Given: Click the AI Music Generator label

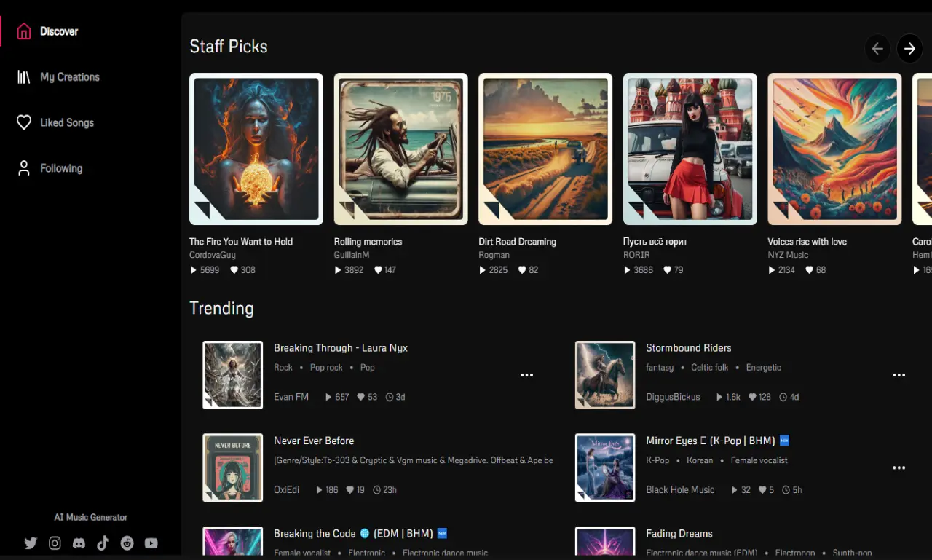Looking at the screenshot, I should pyautogui.click(x=91, y=518).
